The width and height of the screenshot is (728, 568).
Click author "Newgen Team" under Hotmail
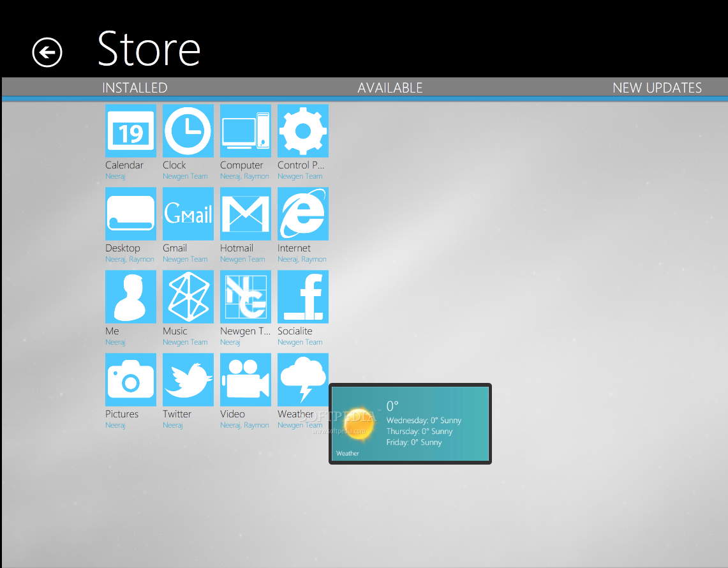(x=243, y=259)
